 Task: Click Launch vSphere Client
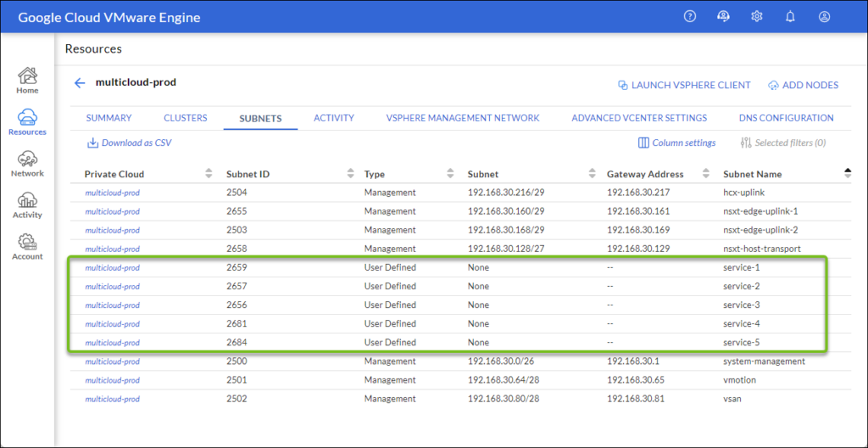click(684, 86)
